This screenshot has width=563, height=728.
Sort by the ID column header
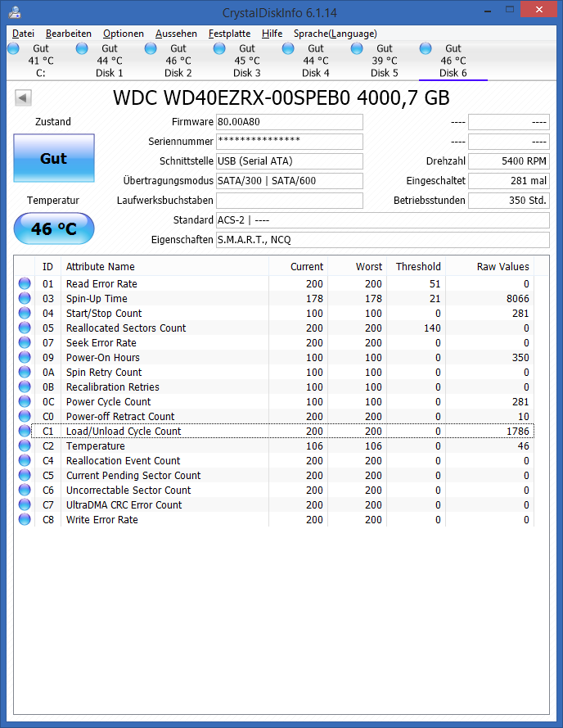tap(47, 266)
